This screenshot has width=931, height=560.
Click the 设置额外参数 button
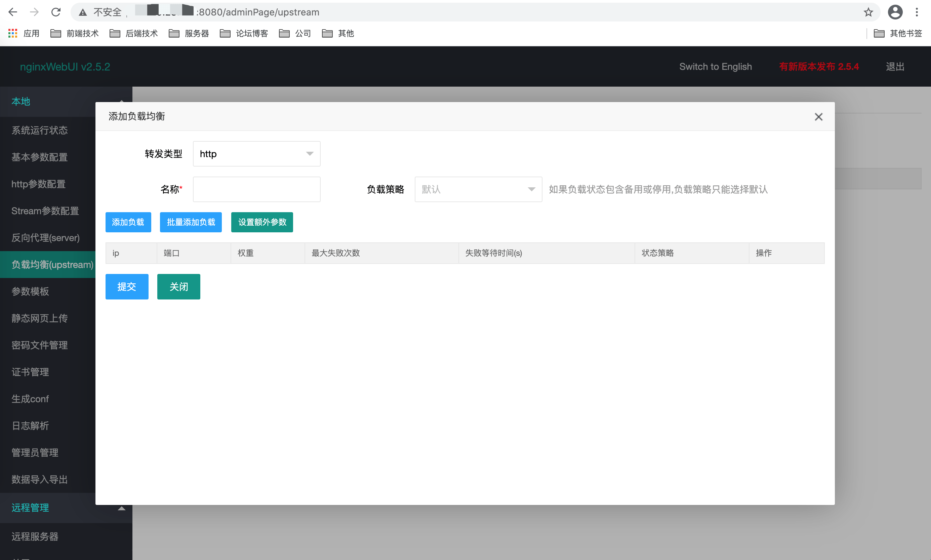pos(262,222)
